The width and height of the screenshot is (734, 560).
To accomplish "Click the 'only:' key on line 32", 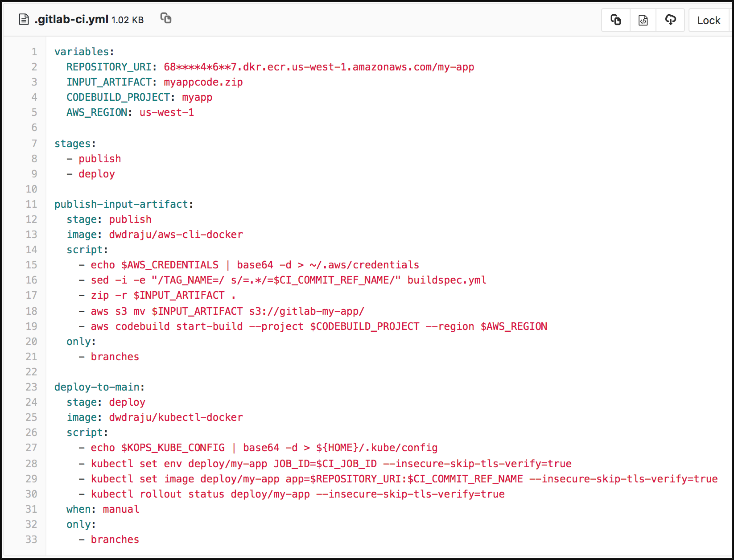I will click(x=81, y=524).
